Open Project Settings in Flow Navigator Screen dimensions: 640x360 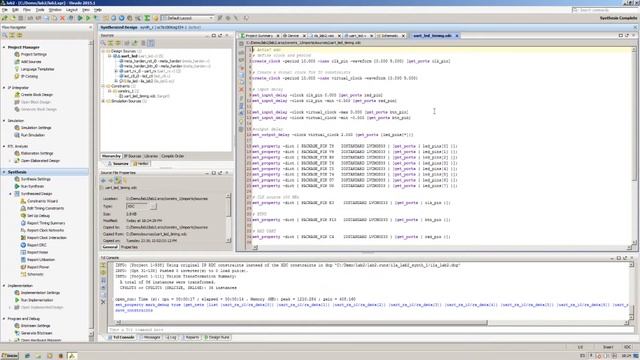33,54
